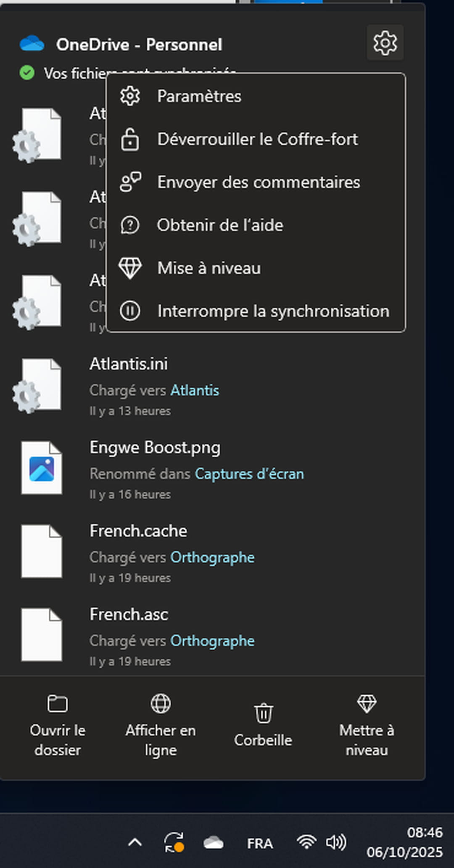This screenshot has height=868, width=454.
Task: Click Obtenir de l'aide
Action: (x=219, y=225)
